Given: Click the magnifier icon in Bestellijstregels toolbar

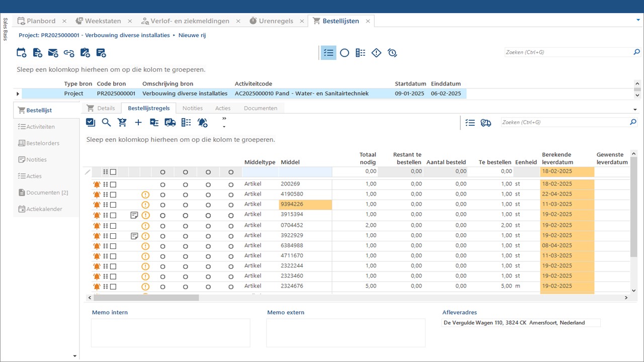Looking at the screenshot, I should pyautogui.click(x=106, y=122).
